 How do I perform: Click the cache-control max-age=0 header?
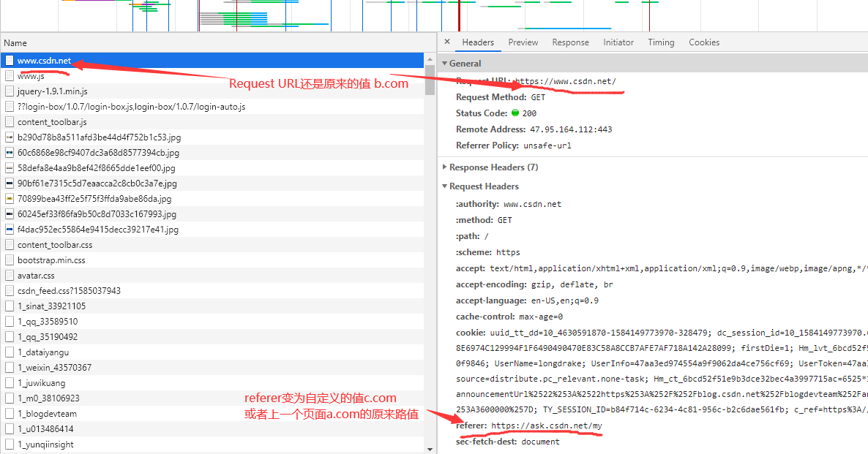pyautogui.click(x=509, y=317)
